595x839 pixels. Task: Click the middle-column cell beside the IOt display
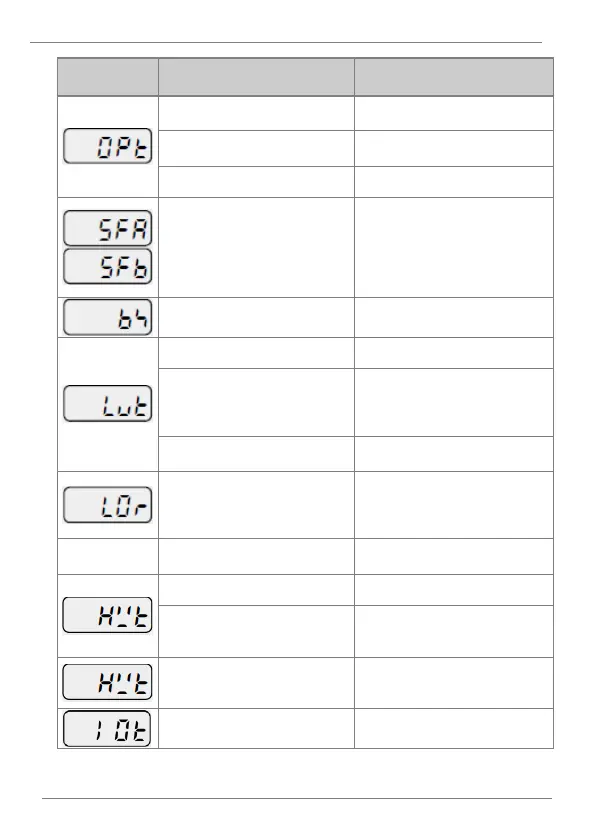tap(256, 728)
